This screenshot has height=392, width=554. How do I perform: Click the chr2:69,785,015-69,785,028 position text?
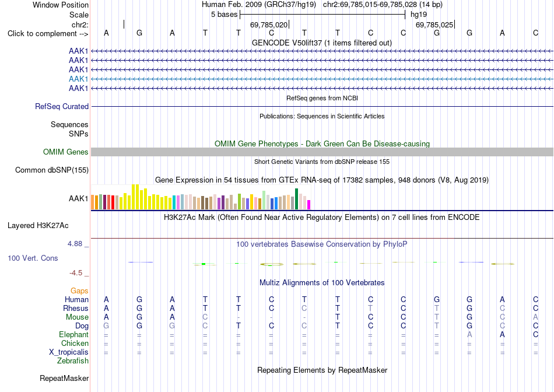click(x=370, y=5)
